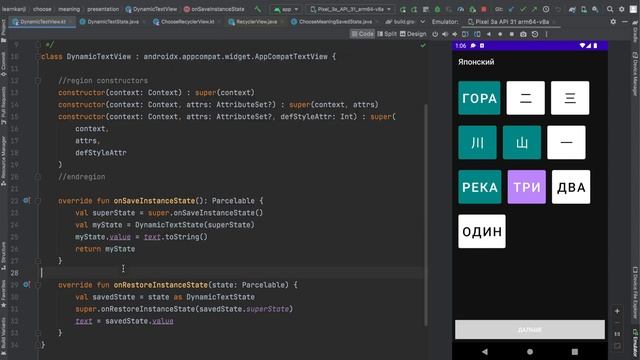Click emulator snapshots clock icon
The height and width of the screenshot is (360, 640).
tap(535, 34)
